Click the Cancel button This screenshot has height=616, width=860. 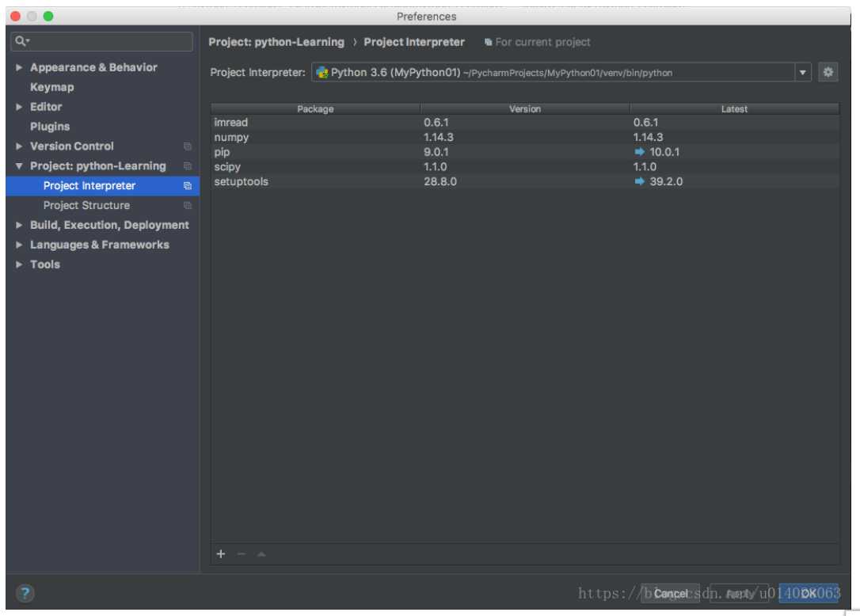point(670,594)
